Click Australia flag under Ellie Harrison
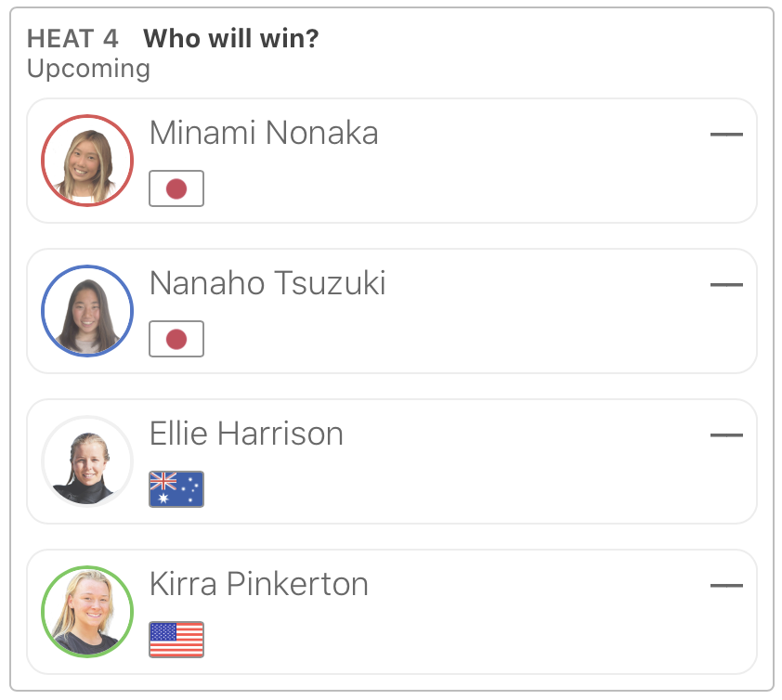 coord(176,489)
